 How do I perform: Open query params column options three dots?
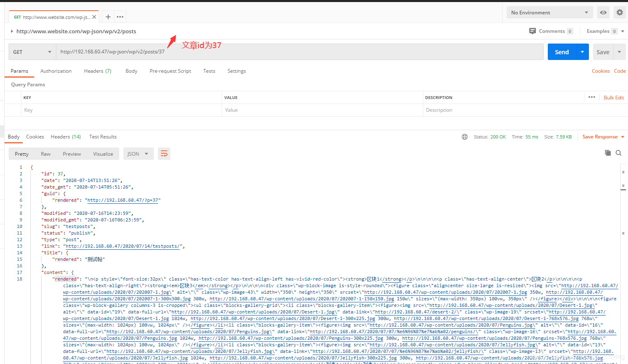592,97
